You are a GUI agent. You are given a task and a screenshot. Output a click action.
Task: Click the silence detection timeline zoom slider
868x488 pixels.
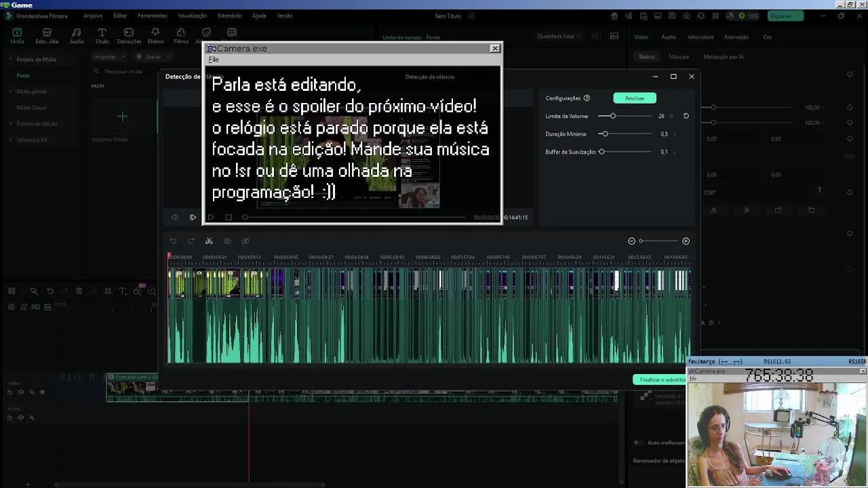pyautogui.click(x=658, y=241)
